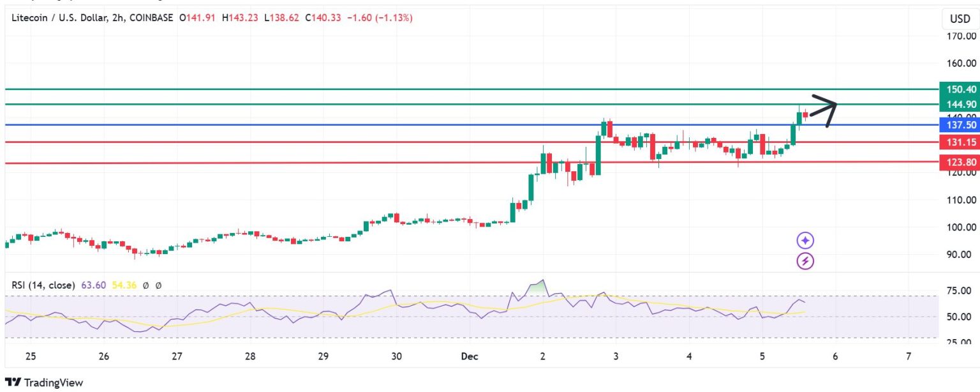This screenshot has height=392, width=980.
Task: Click the 110.00 price axis label
Action: click(962, 200)
